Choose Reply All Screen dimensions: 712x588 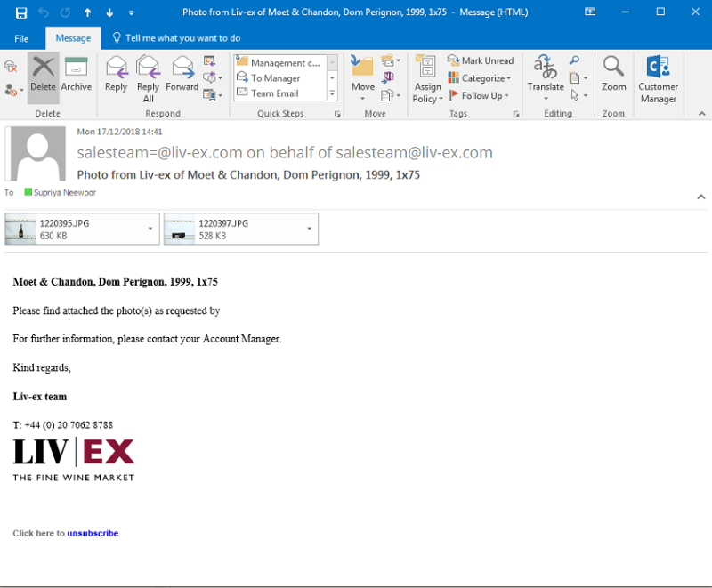(x=148, y=78)
